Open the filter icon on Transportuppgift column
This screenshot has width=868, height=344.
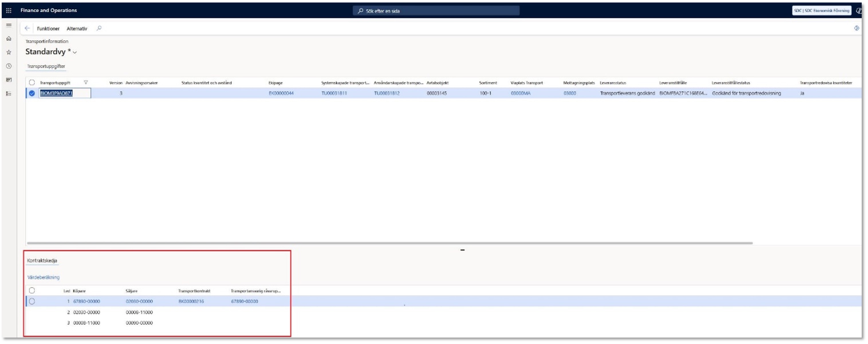86,82
